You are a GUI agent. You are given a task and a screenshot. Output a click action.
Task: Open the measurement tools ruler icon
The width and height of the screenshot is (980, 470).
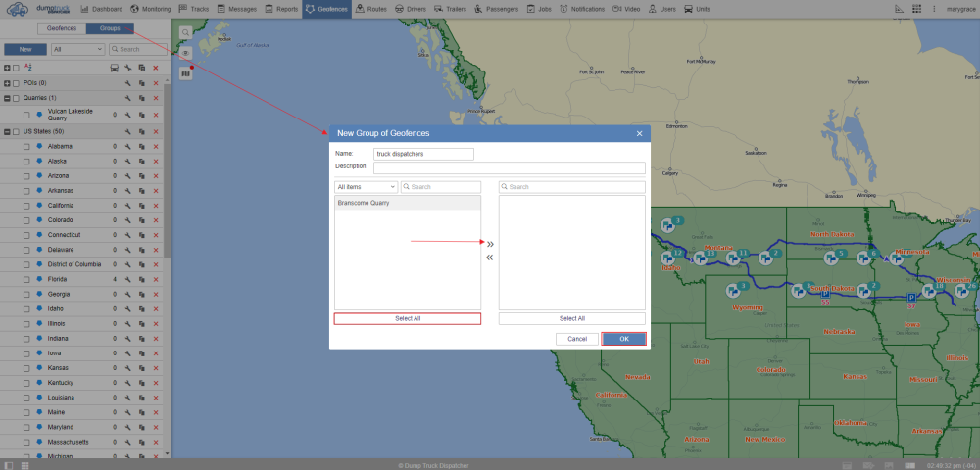click(185, 72)
